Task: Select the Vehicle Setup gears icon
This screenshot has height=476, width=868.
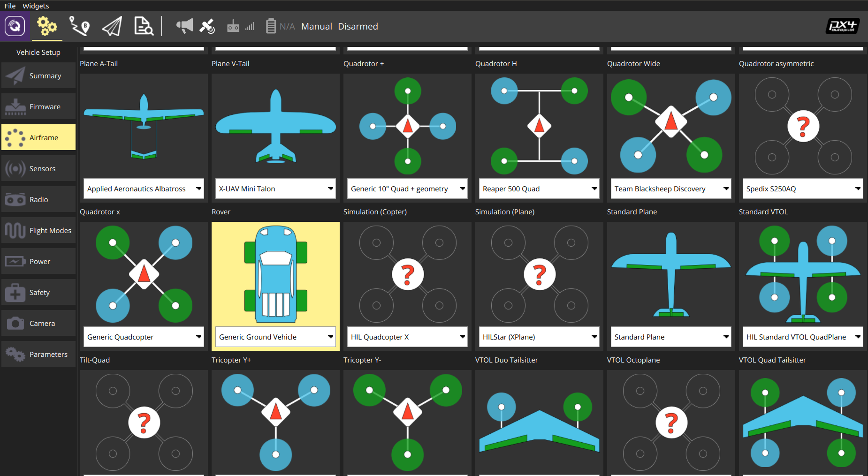Action: 47,26
